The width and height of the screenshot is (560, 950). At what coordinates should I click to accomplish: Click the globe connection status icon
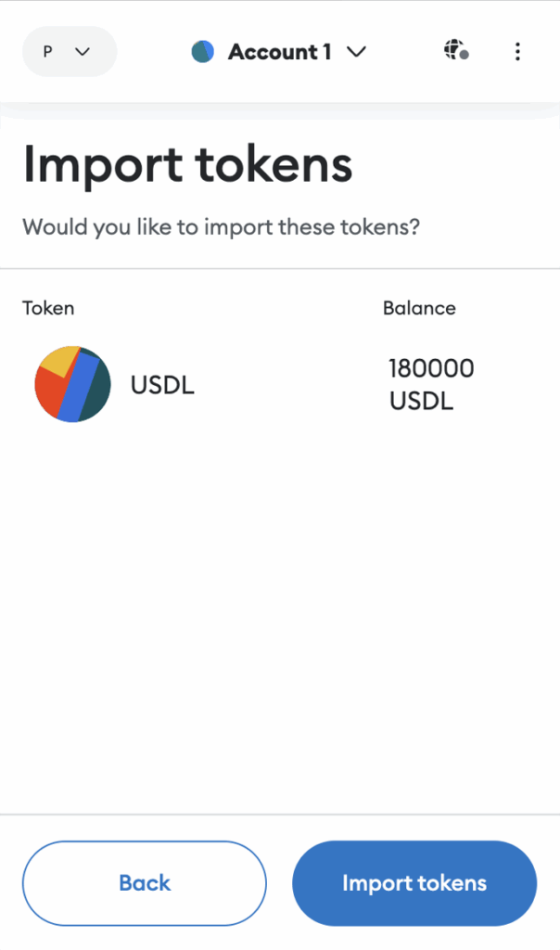tap(456, 50)
